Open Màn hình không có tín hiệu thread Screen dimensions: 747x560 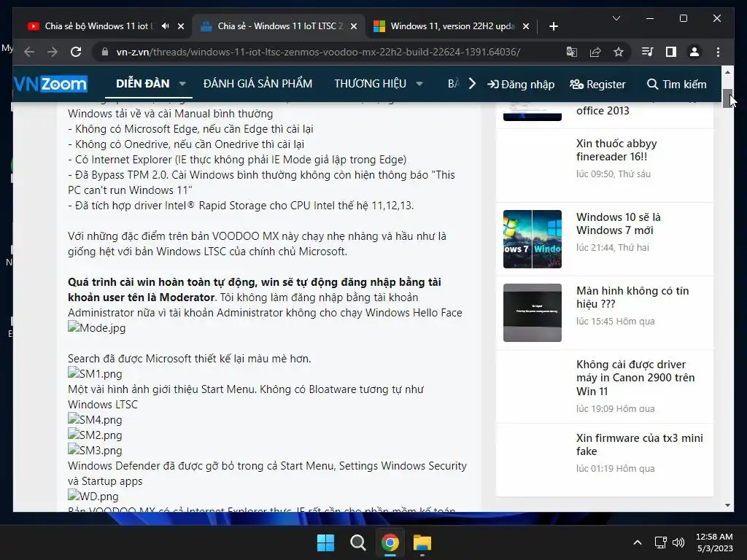pyautogui.click(x=632, y=297)
